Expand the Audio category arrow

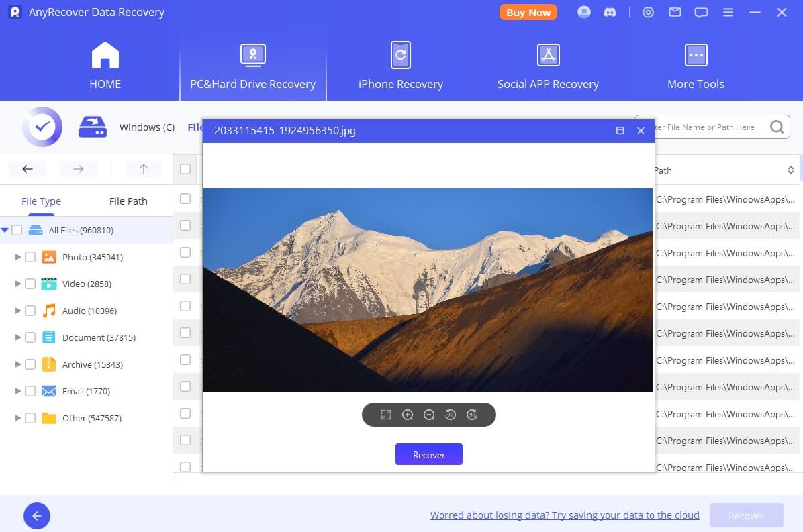click(x=18, y=311)
